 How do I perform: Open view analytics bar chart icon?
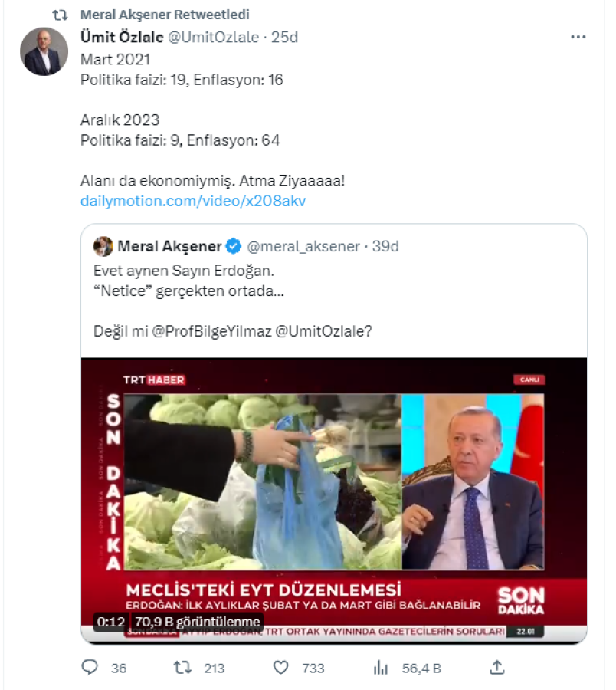click(x=381, y=668)
